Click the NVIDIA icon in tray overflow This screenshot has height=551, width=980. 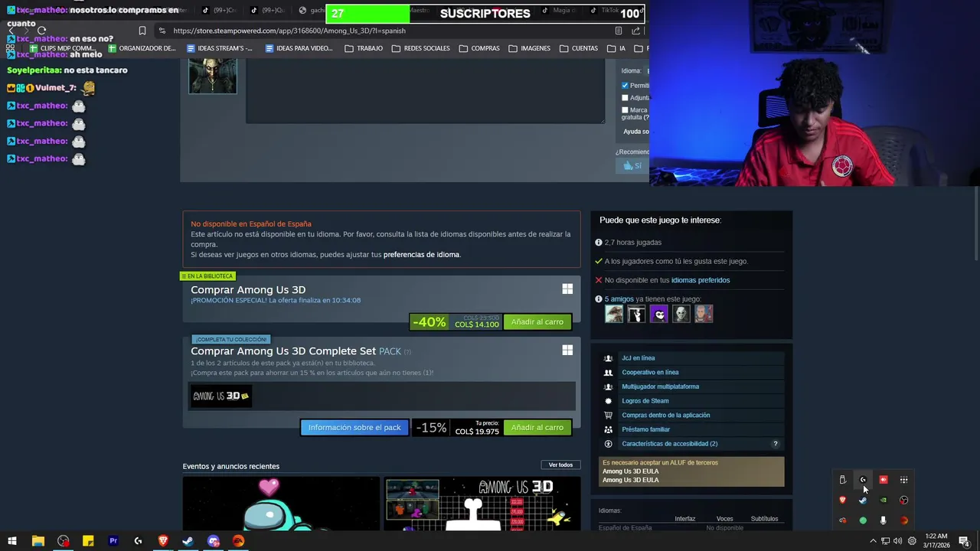click(884, 500)
